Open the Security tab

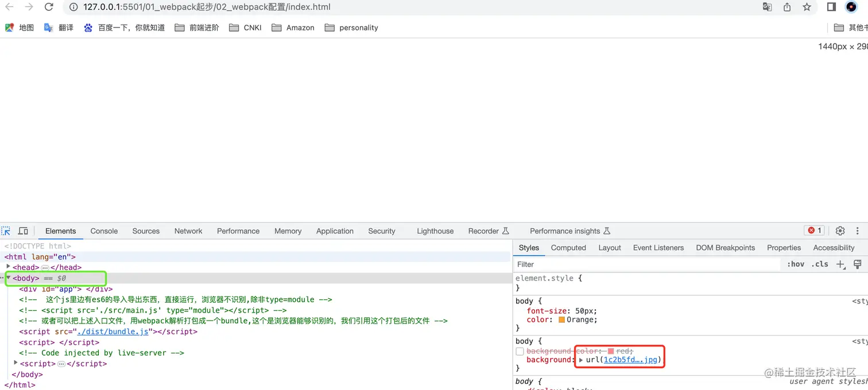pos(382,231)
